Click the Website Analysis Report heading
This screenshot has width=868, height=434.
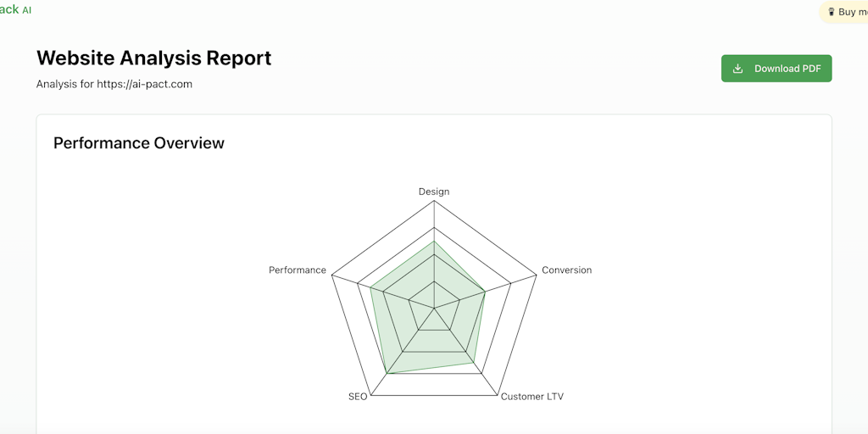pos(153,58)
